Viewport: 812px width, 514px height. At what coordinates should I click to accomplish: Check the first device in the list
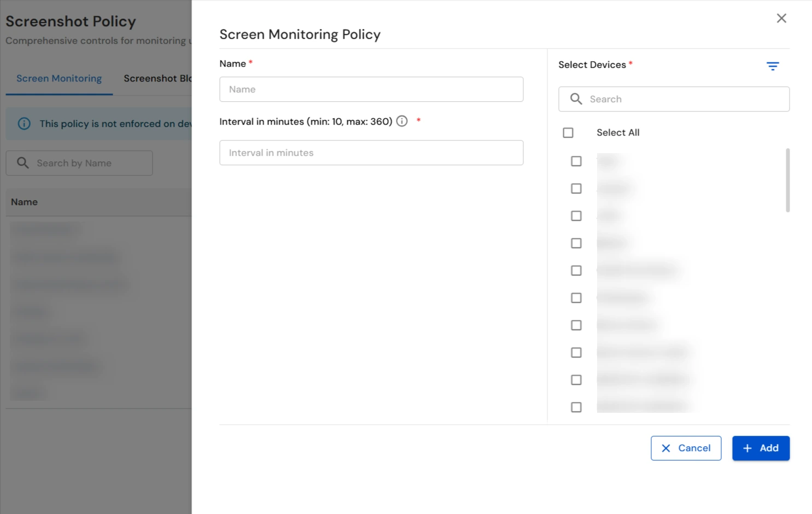coord(576,161)
